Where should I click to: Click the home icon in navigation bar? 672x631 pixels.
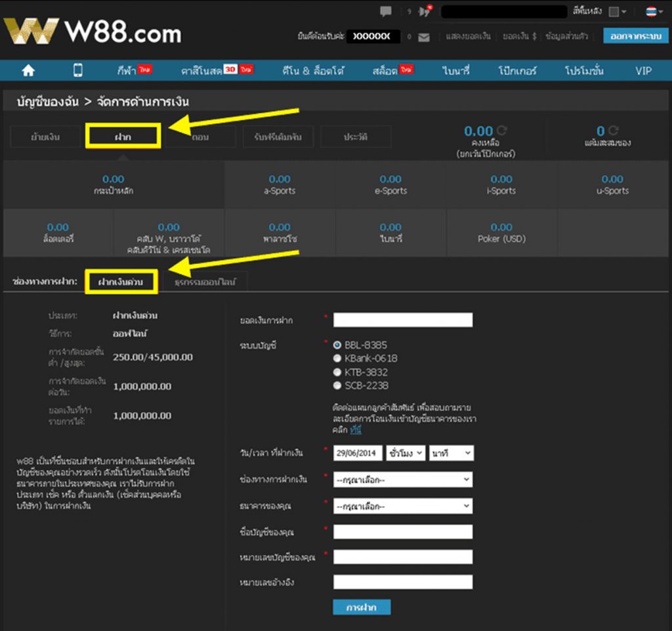(28, 70)
